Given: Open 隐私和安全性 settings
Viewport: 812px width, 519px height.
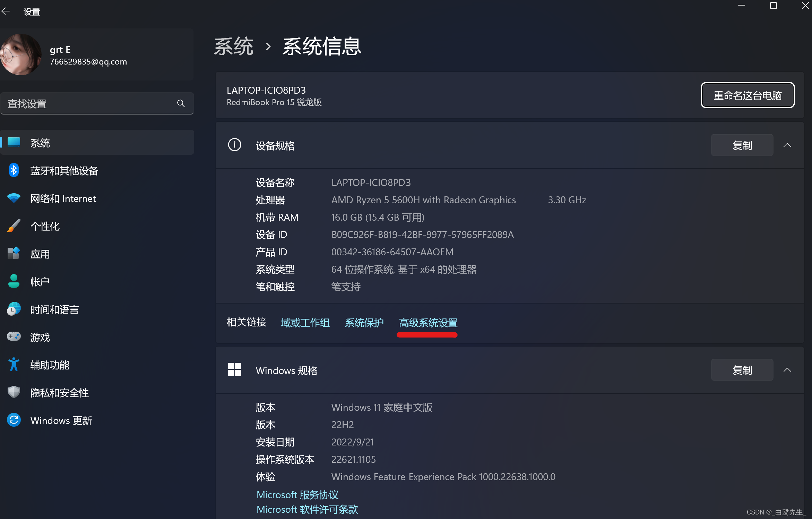Looking at the screenshot, I should tap(97, 392).
